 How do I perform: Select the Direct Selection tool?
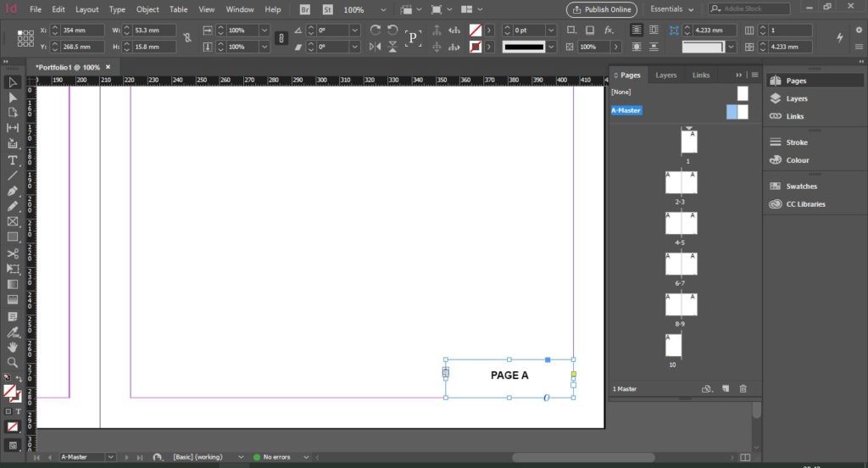tap(12, 97)
